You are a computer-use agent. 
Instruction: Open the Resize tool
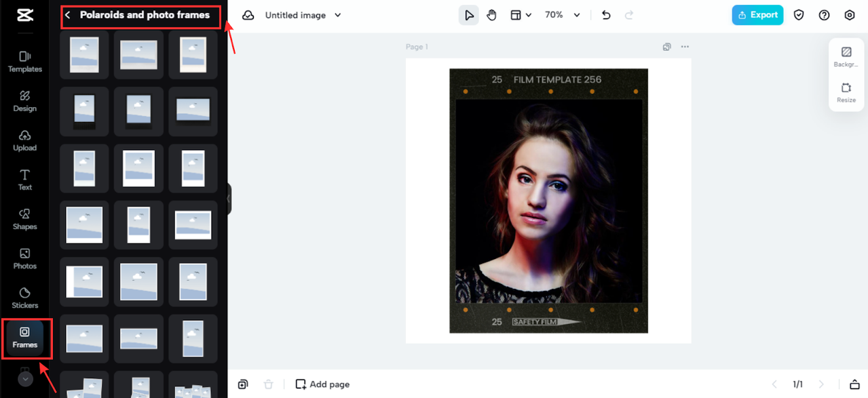pos(846,93)
